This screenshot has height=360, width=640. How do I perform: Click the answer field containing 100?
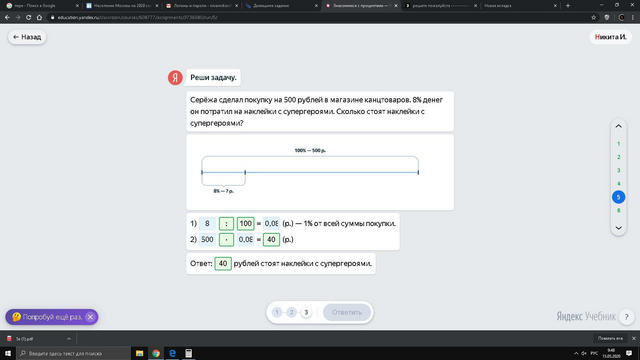(245, 224)
